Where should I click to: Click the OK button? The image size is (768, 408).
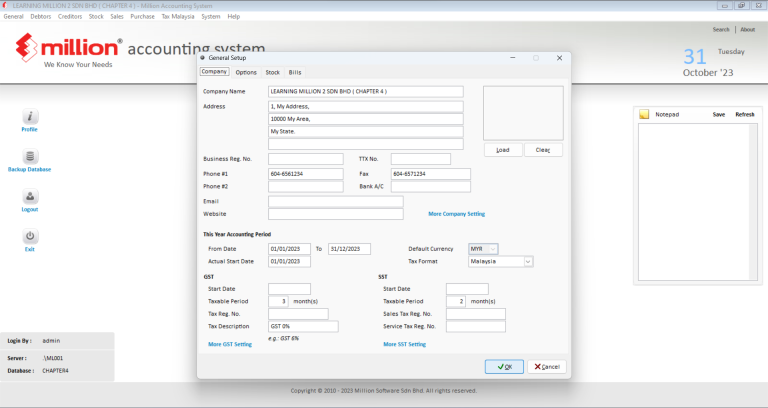(504, 367)
